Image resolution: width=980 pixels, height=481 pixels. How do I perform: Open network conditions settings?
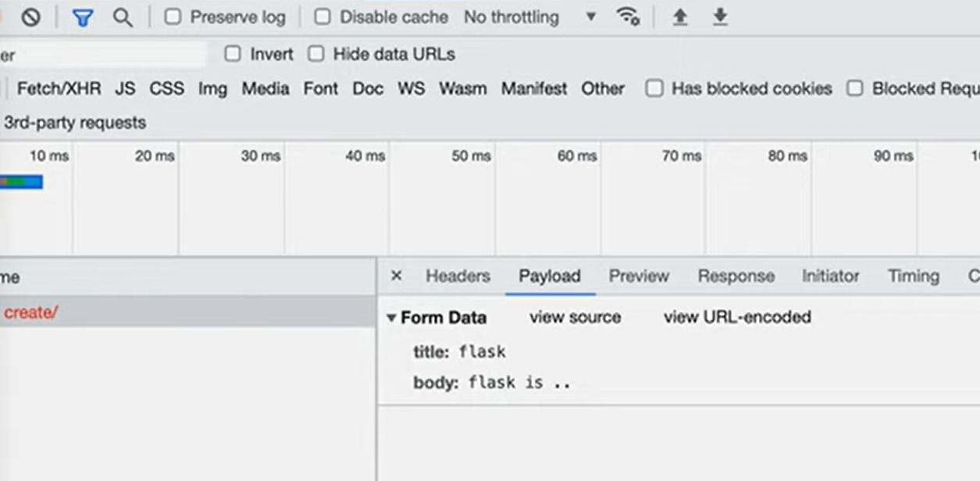pyautogui.click(x=628, y=16)
